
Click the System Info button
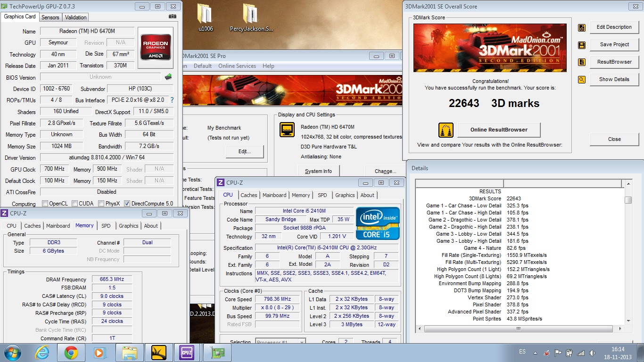(x=318, y=171)
